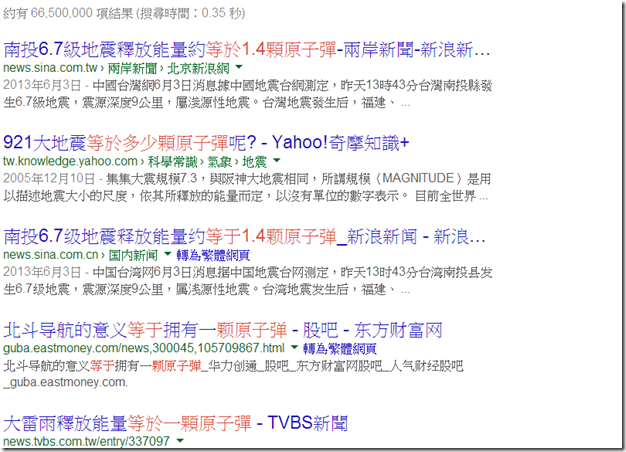Click the 2005年12月10日 date in Yahoo snippet
The height and width of the screenshot is (452, 626).
[x=49, y=178]
